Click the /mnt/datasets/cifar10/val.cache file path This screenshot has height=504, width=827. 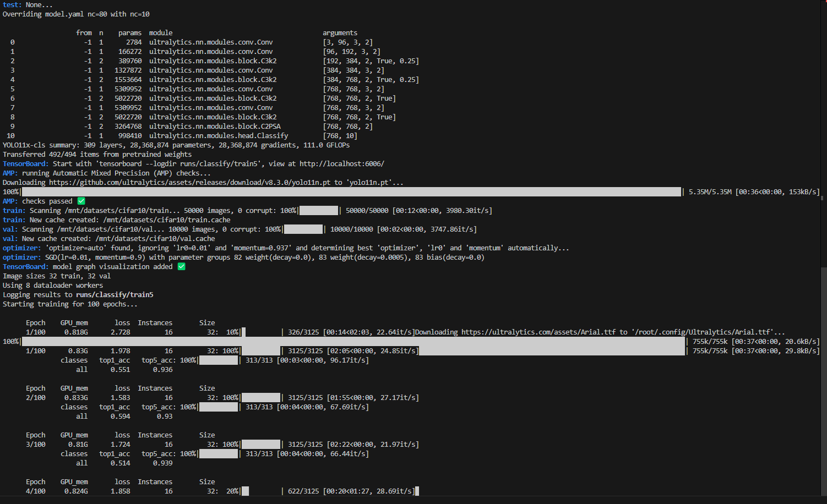click(x=155, y=239)
